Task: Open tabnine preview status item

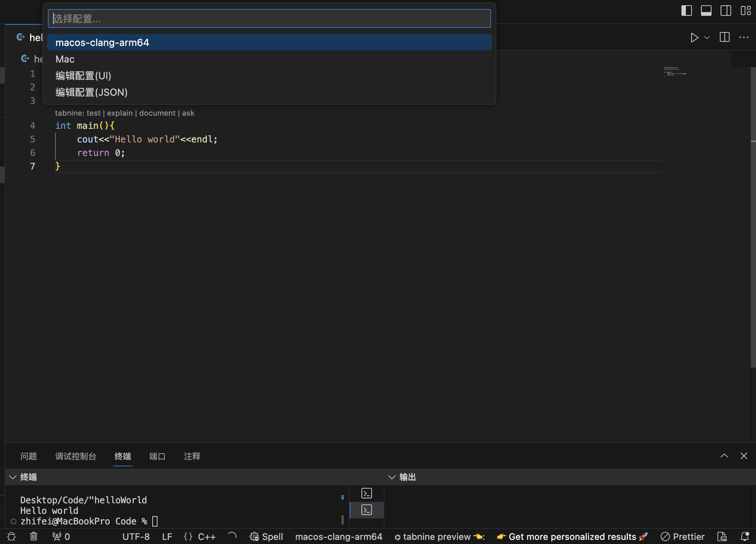Action: point(439,536)
